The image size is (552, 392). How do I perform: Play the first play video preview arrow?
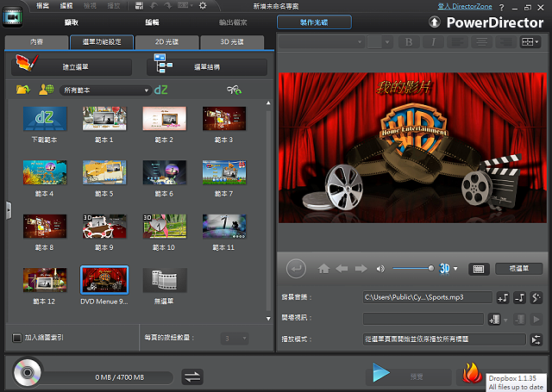coord(536,320)
